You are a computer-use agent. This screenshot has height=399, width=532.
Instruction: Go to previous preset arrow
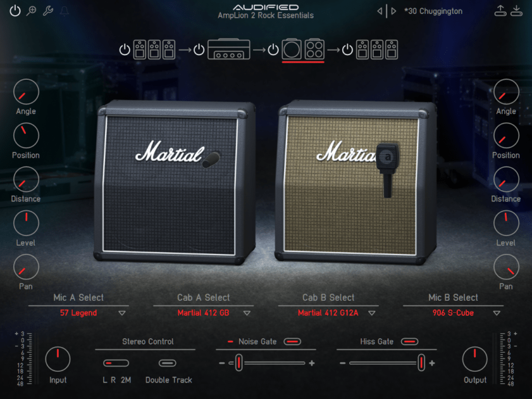point(380,11)
